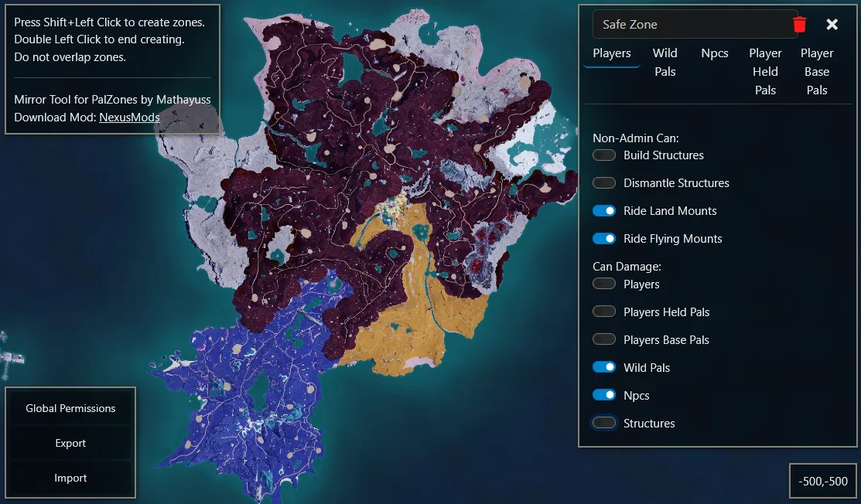The image size is (861, 504).
Task: Switch to the Players tab
Action: coord(612,53)
